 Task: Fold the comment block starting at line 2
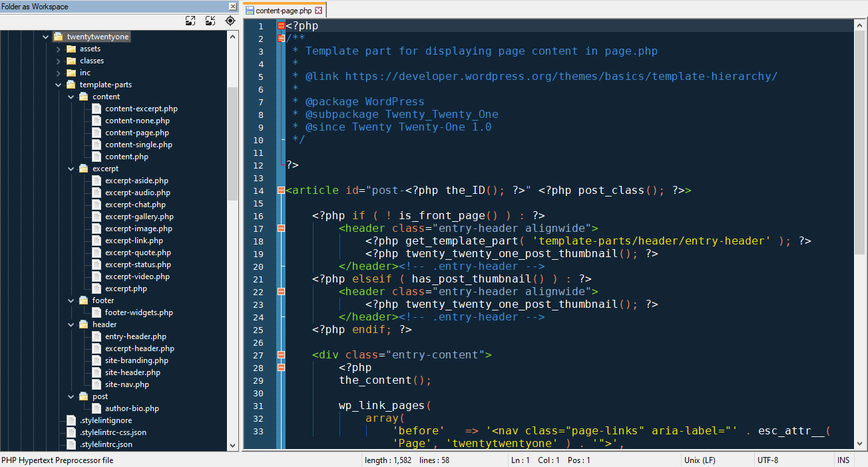tap(280, 38)
